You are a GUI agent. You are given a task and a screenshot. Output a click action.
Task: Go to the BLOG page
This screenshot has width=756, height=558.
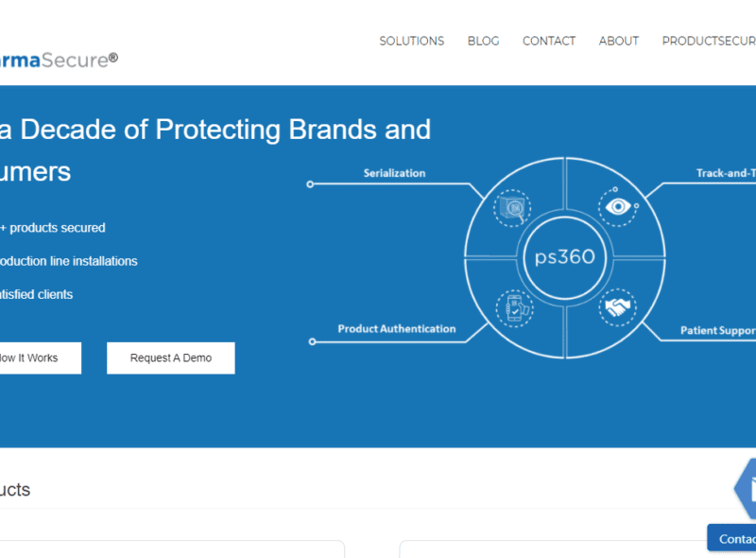coord(483,41)
